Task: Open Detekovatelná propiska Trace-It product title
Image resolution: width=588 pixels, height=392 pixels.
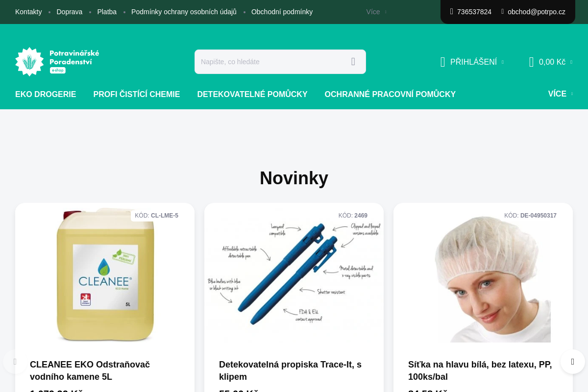Action: (x=290, y=370)
